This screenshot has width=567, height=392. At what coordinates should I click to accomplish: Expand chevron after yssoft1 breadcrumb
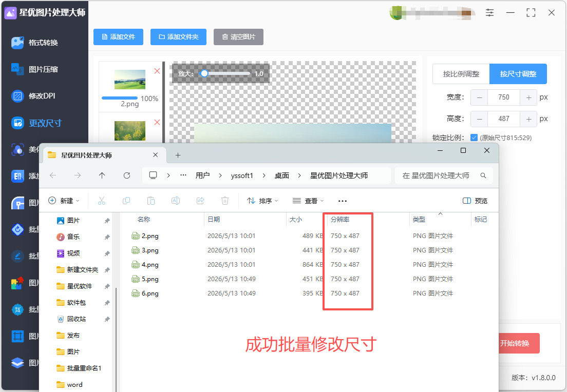[x=264, y=175]
